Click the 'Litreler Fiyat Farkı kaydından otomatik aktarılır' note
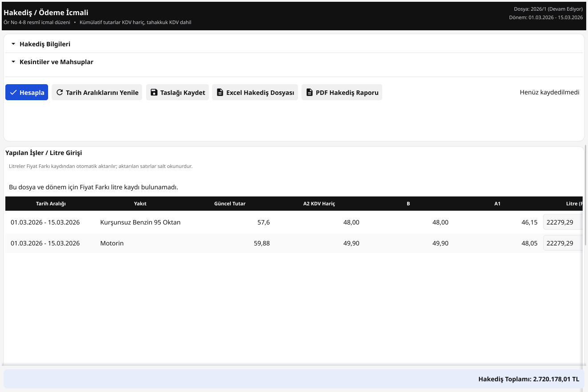The height and width of the screenshot is (392, 588). click(101, 166)
